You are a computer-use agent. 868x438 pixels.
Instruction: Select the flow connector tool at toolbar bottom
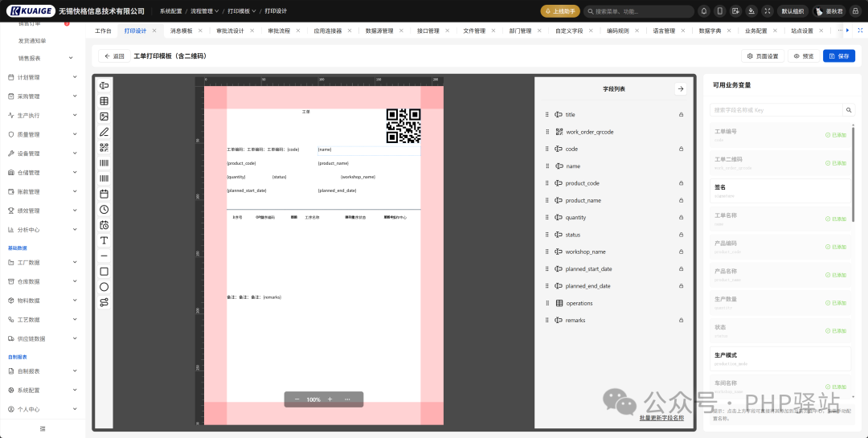click(x=104, y=302)
